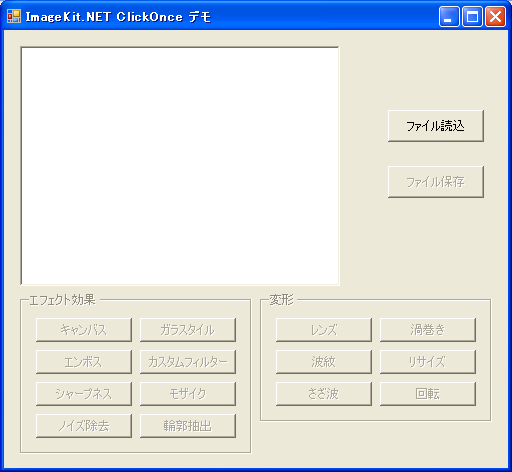Open the リサイズ transform
Viewport: 512px width, 472px height.
click(428, 362)
